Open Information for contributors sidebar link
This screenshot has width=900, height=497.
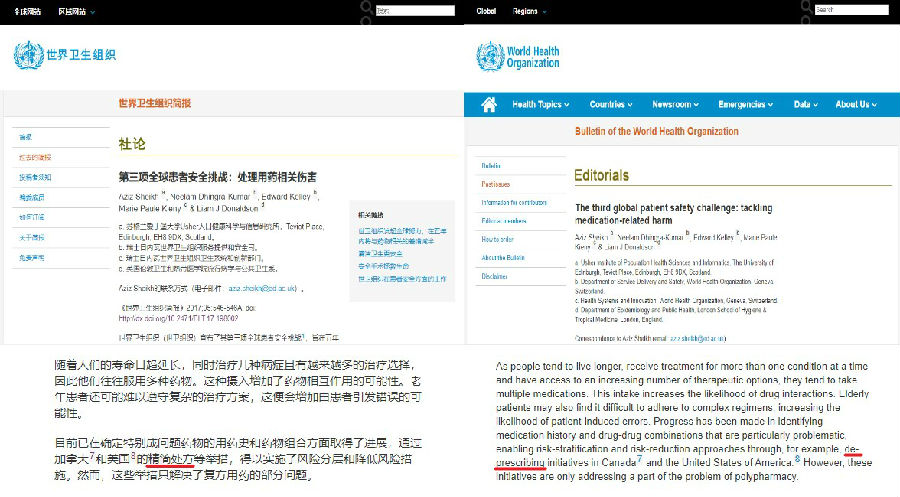516,202
